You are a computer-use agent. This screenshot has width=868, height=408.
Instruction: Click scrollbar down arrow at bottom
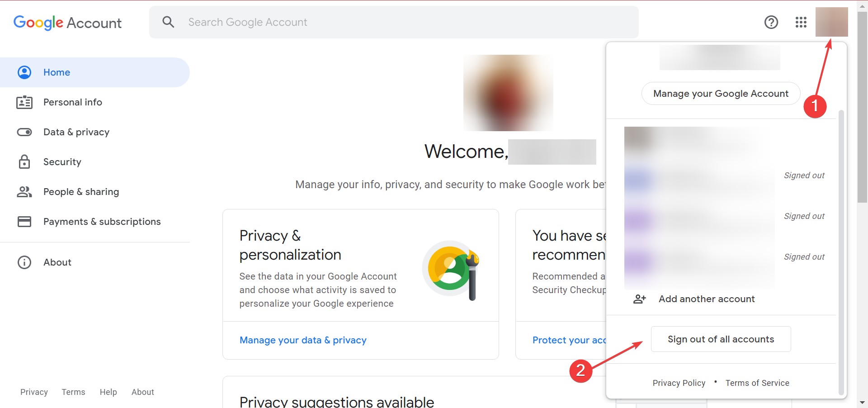863,403
